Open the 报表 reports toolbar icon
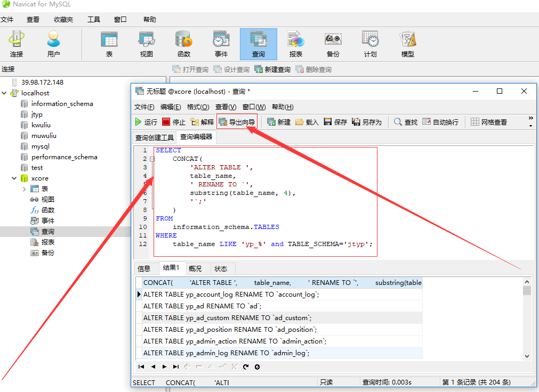Viewport: 539px width, 392px height. (296, 44)
